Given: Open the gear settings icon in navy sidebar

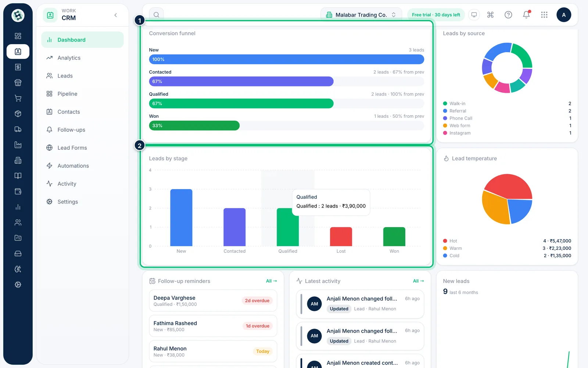Looking at the screenshot, I should 18,284.
